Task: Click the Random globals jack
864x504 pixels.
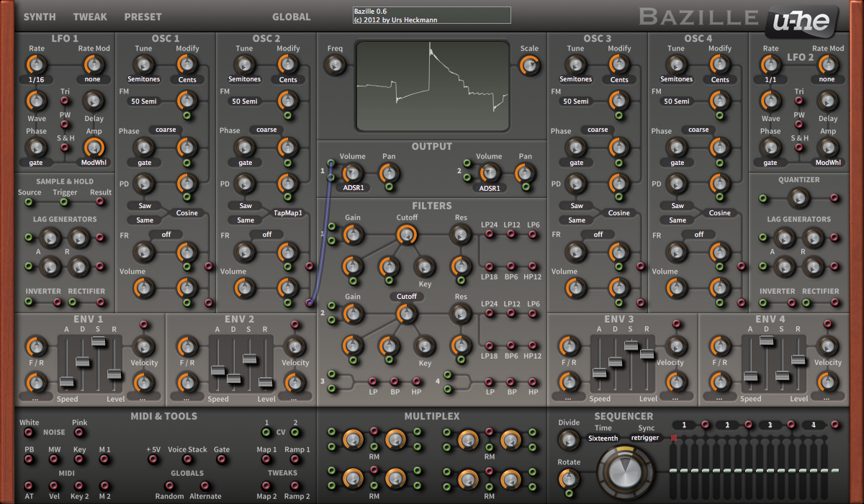Action: [x=168, y=486]
